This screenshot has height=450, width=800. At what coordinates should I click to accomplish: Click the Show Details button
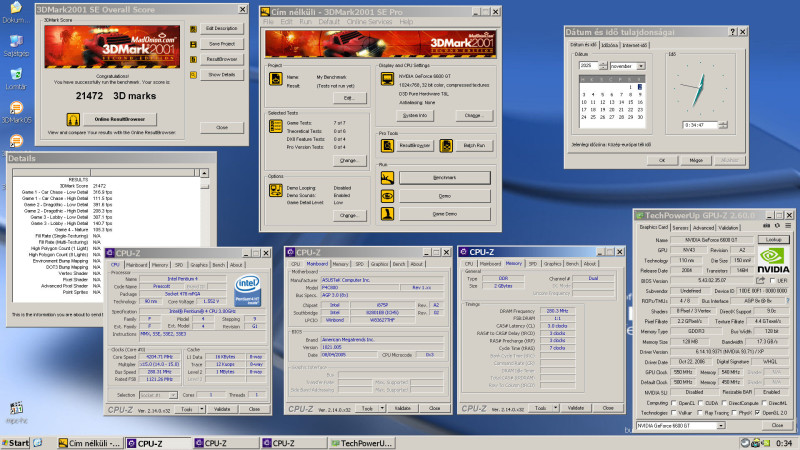(222, 74)
